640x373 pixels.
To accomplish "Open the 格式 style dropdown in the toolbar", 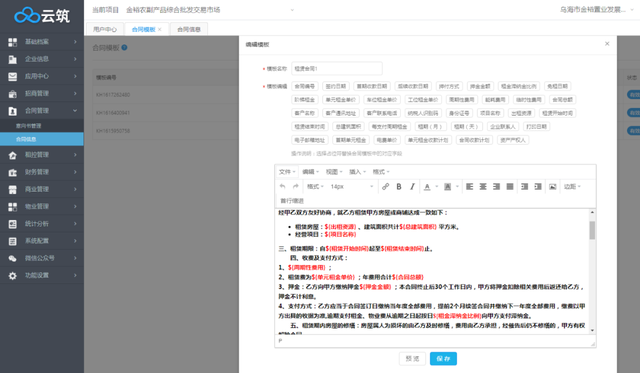I will point(315,186).
